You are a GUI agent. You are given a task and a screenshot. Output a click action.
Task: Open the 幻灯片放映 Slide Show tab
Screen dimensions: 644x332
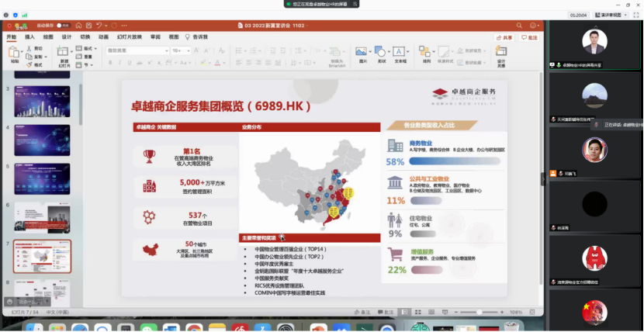coord(130,37)
